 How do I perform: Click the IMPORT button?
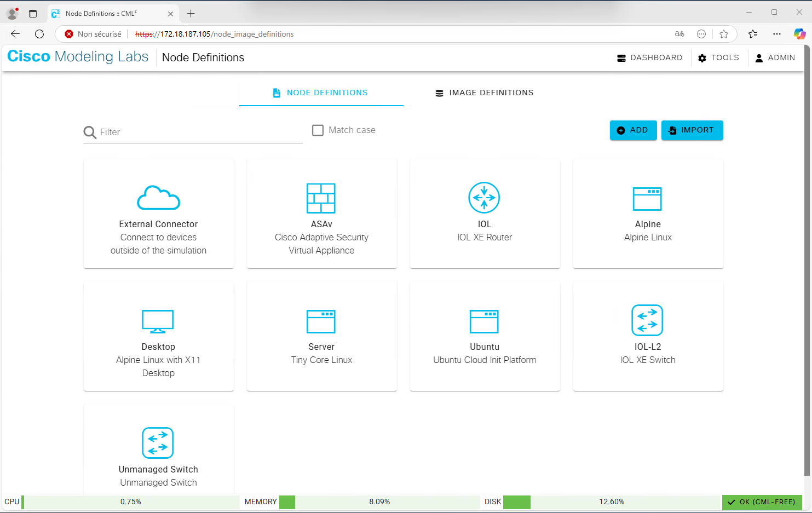[x=692, y=130]
